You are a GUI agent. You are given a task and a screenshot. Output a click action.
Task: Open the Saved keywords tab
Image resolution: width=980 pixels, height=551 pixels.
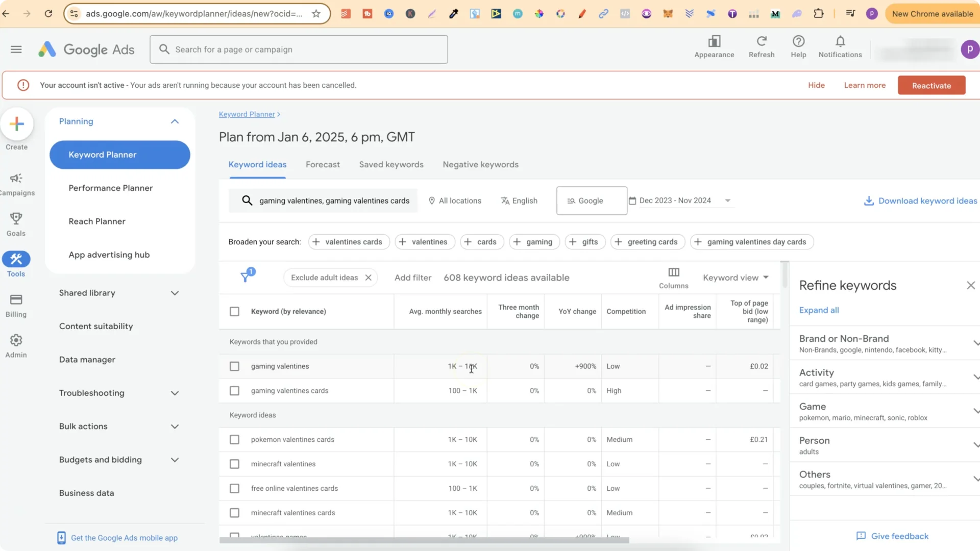tap(391, 165)
